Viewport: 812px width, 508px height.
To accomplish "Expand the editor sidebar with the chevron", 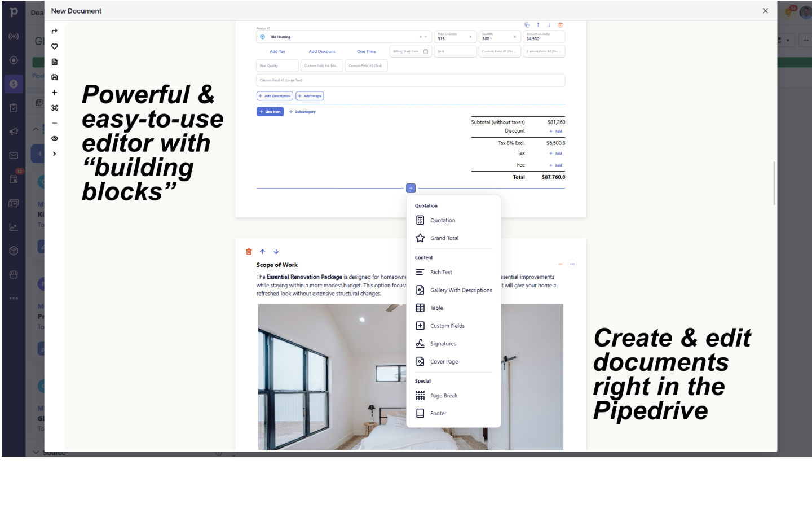I will [x=54, y=153].
